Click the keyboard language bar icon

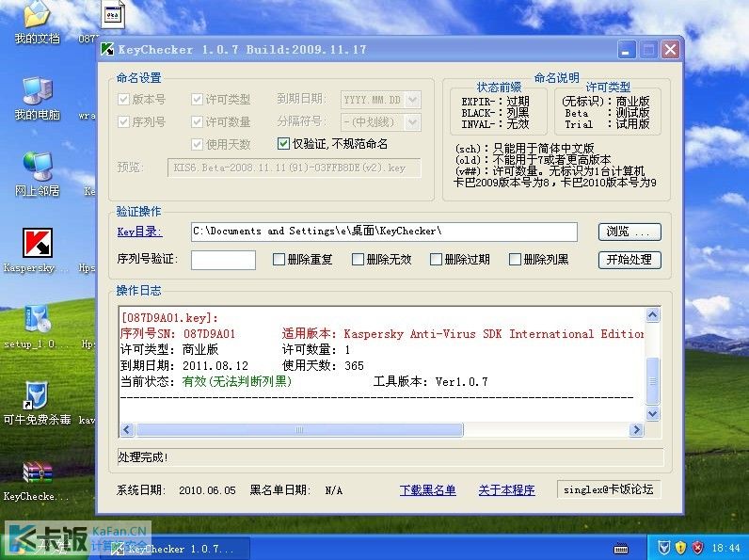click(620, 548)
